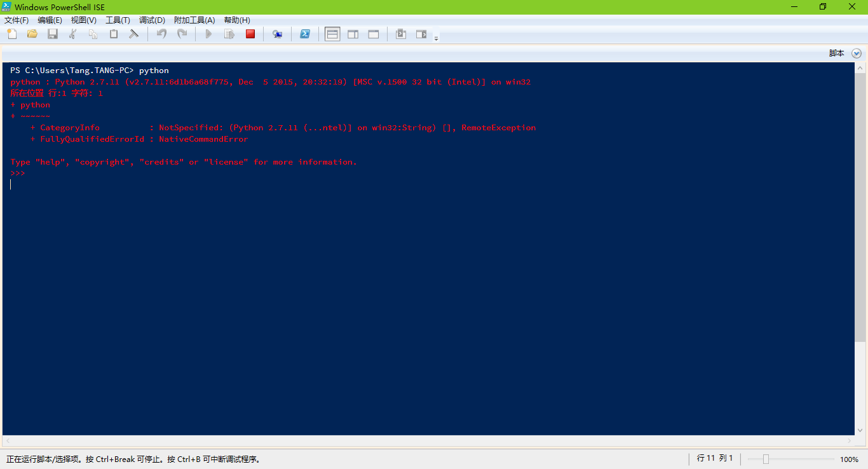Screen dimensions: 868x469
Task: Click the 'Type "help", "copyright"' line
Action: (x=184, y=162)
